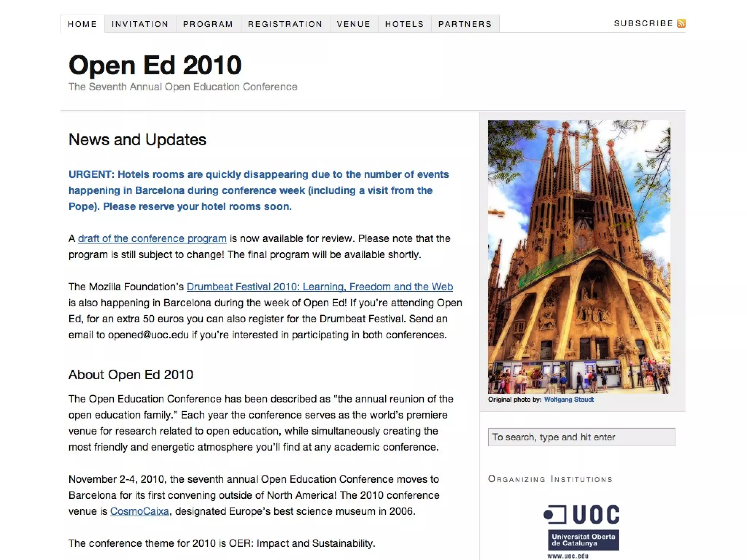This screenshot has width=747, height=560.
Task: Open the Program navigation tab
Action: [x=208, y=24]
